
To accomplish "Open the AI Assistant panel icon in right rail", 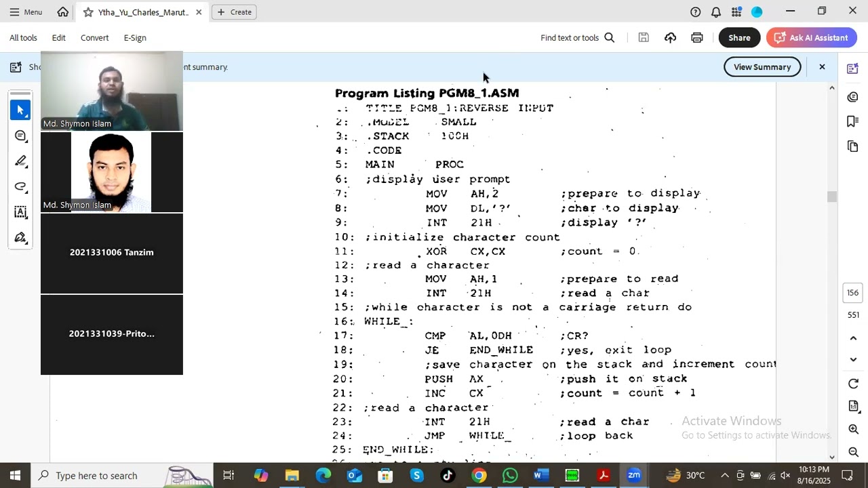I will tap(853, 68).
